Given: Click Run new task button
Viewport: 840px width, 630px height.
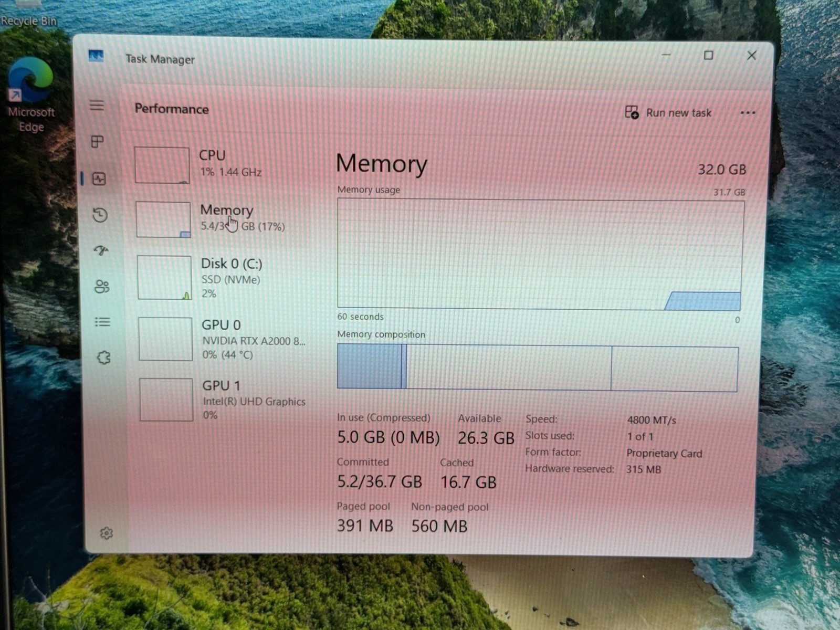Looking at the screenshot, I should point(668,112).
